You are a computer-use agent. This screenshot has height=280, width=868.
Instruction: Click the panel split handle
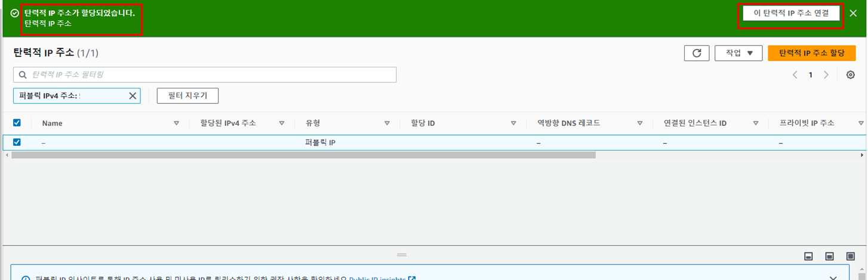pyautogui.click(x=402, y=255)
